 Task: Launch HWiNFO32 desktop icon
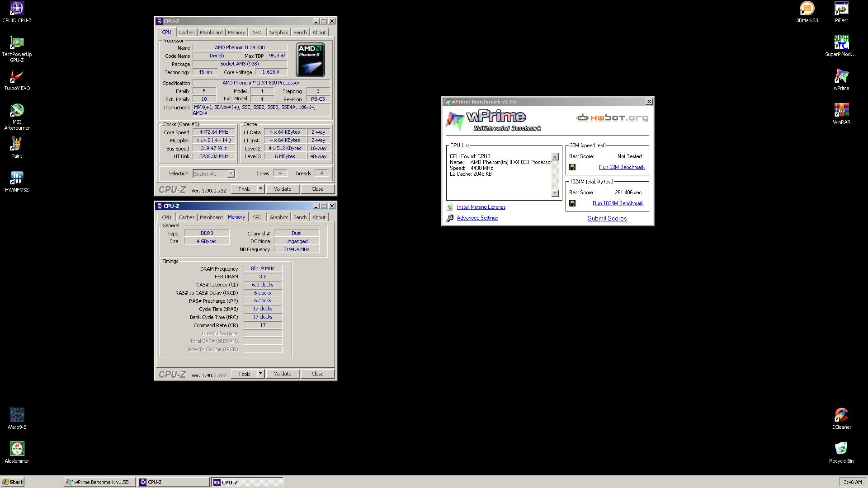pos(17,182)
